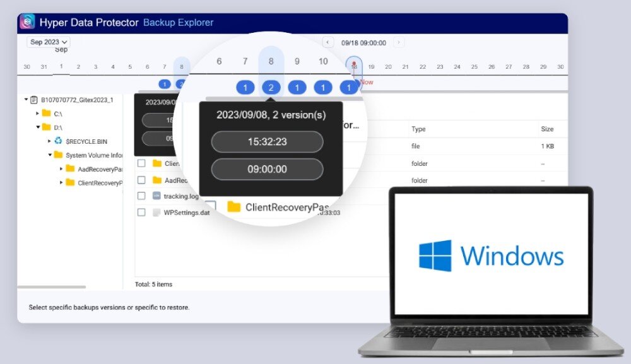Collapse the D:\ drive tree node

tap(38, 127)
